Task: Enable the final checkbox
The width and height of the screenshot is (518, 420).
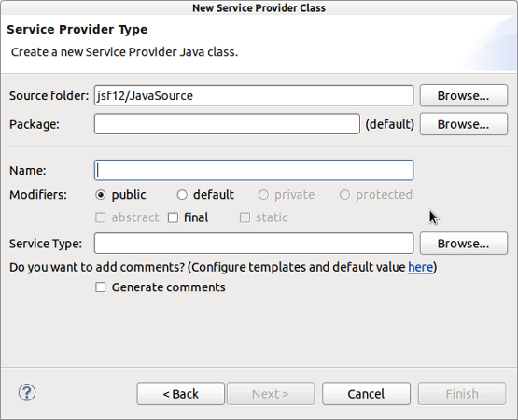Action: click(x=173, y=217)
